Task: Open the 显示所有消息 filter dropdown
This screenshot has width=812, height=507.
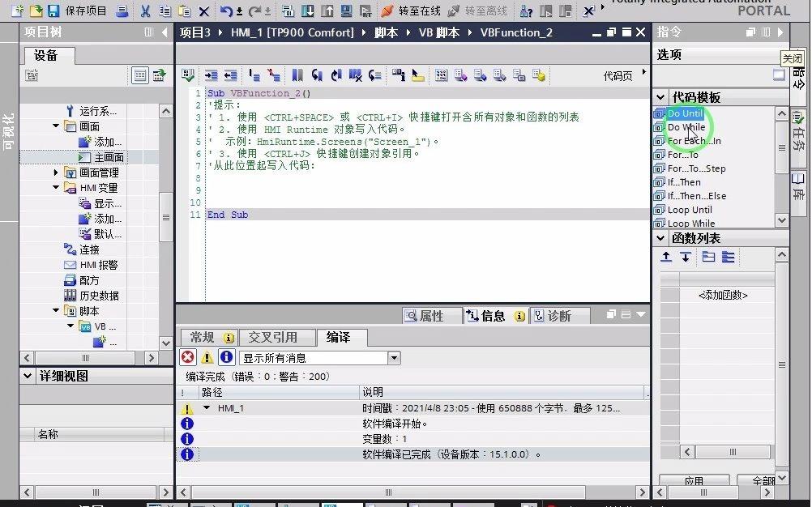Action: 394,358
